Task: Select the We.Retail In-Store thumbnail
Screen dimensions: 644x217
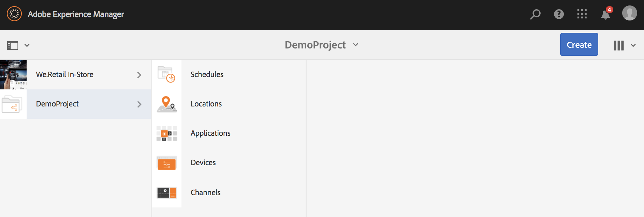Action: 13,75
